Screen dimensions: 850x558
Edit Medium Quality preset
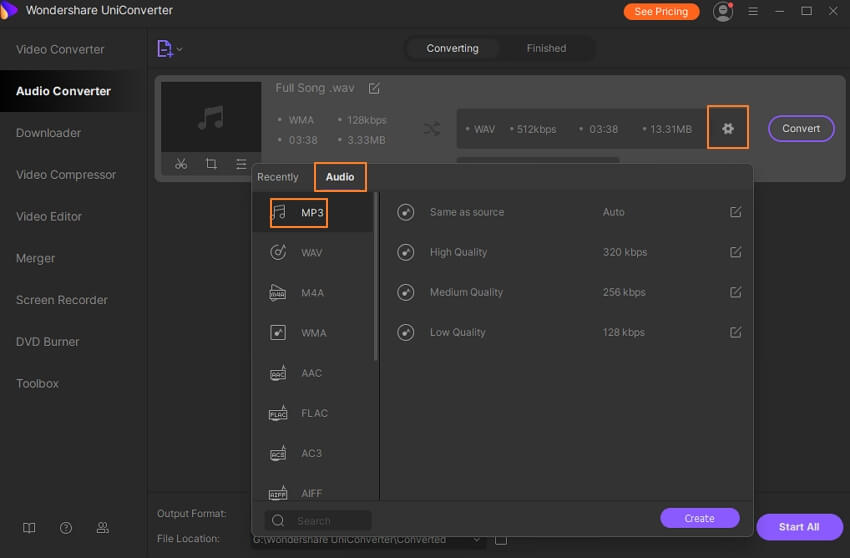coord(735,292)
